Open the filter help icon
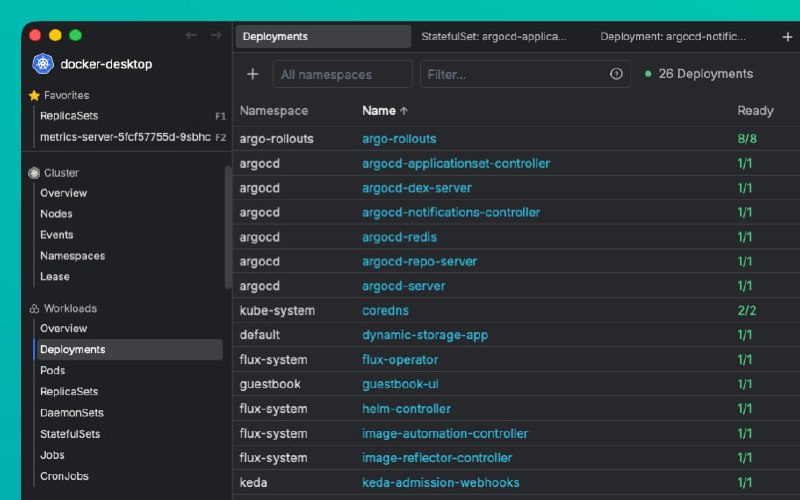The height and width of the screenshot is (500, 800). 616,74
